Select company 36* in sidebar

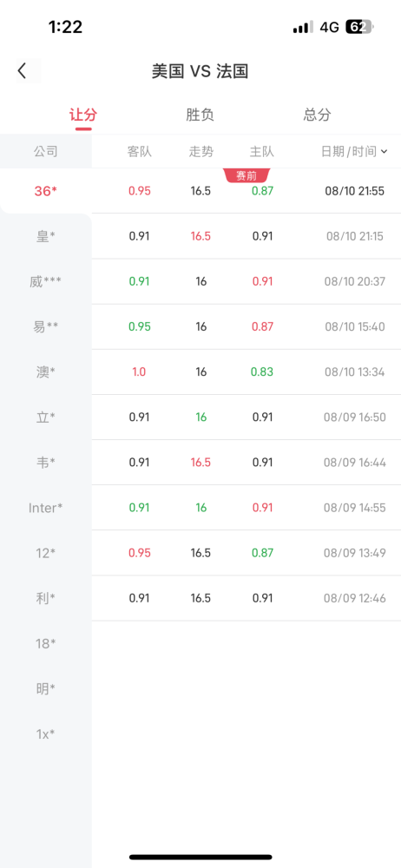(46, 191)
